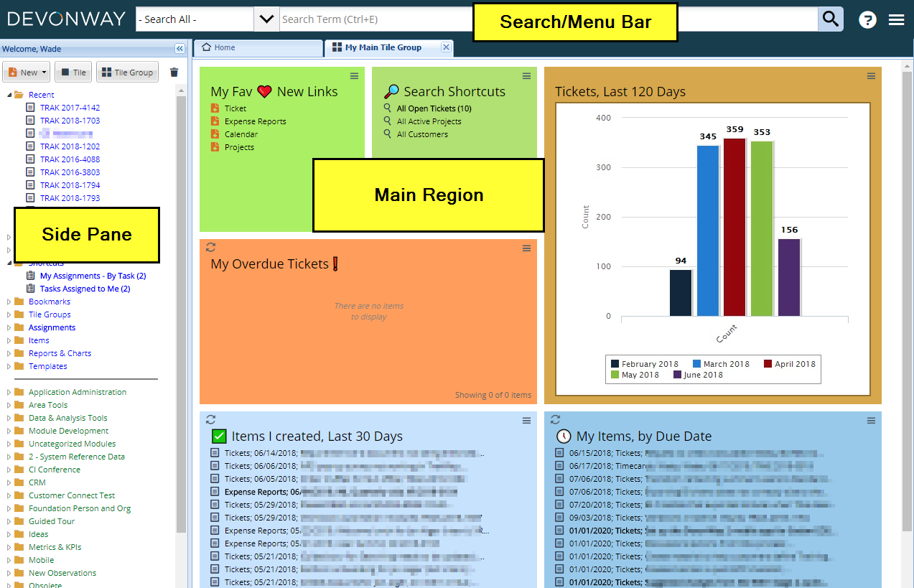
Task: Open TRAK 2016-4088 in Recent
Action: tap(70, 159)
